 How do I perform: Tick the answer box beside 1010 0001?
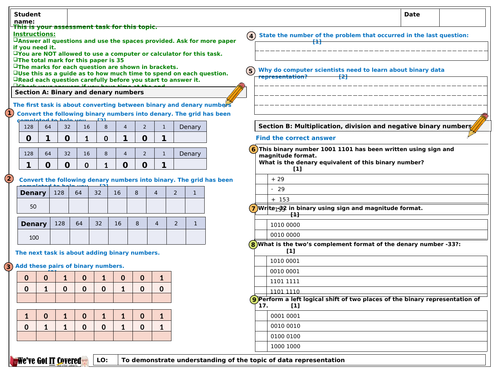pyautogui.click(x=261, y=261)
